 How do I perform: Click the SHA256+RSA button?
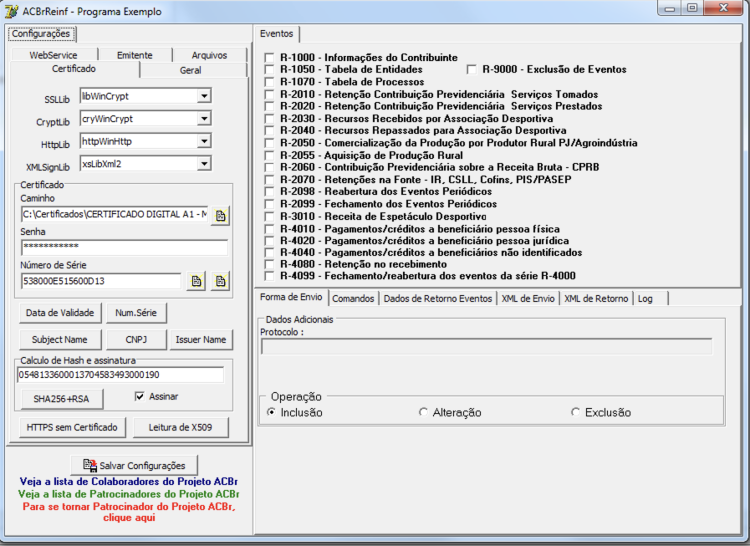point(62,399)
